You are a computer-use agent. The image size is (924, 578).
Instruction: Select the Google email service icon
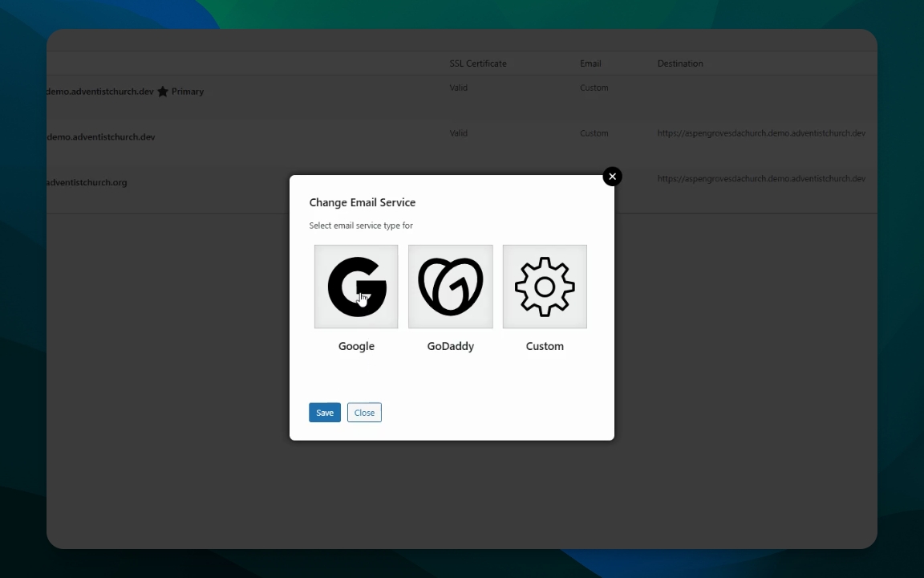click(x=356, y=287)
